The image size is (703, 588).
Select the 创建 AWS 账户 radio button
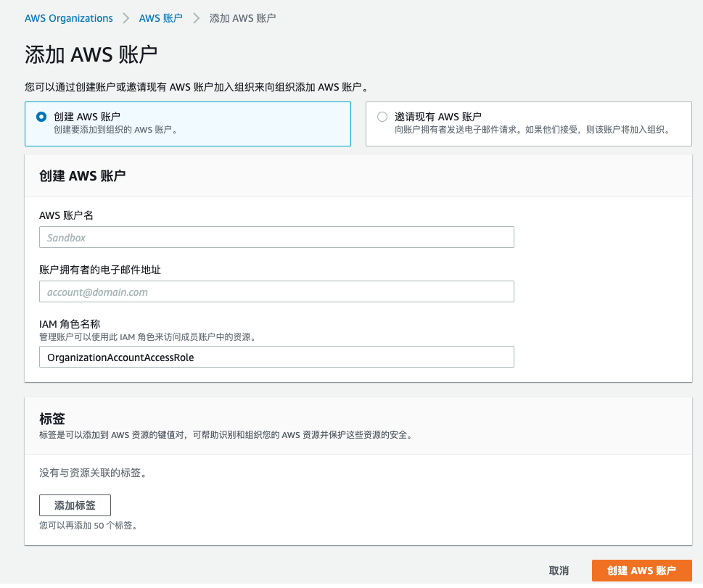tap(41, 117)
